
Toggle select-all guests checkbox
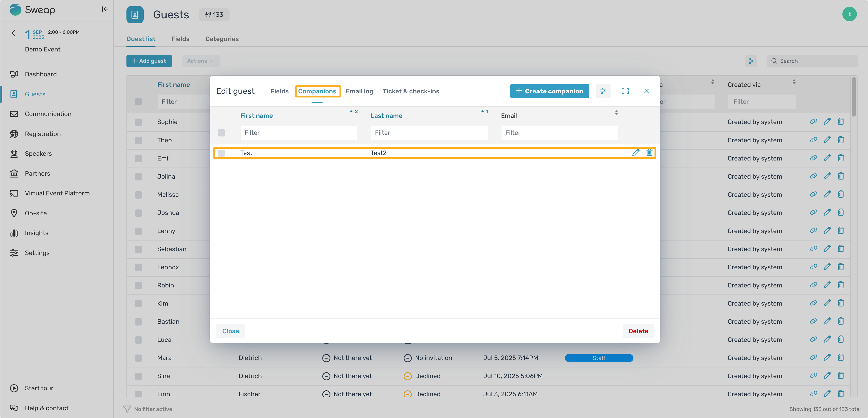click(x=138, y=102)
